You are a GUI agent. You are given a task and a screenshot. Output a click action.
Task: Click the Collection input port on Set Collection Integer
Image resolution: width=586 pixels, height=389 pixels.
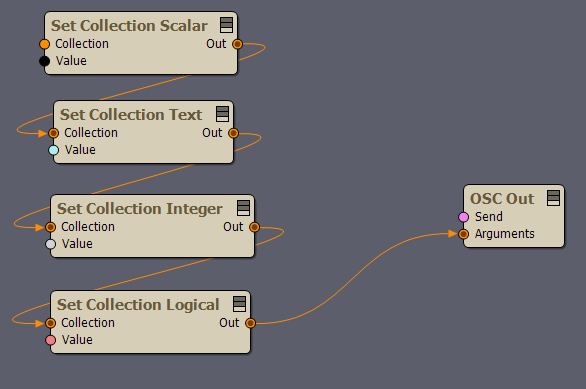click(50, 227)
